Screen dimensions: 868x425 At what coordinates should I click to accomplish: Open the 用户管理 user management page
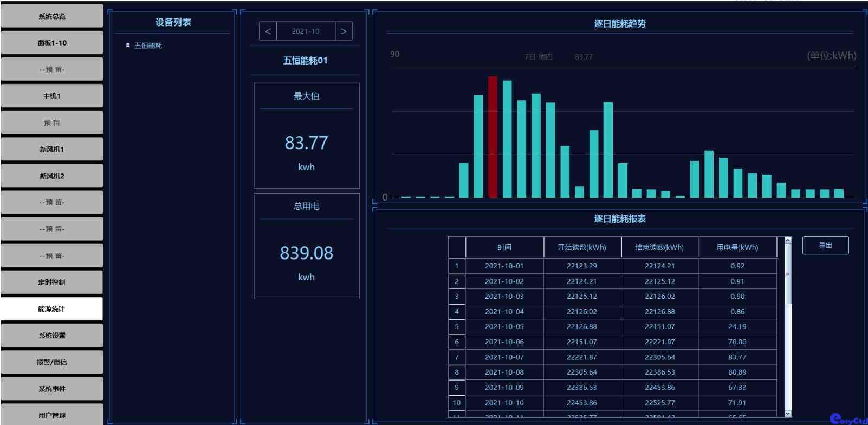(52, 415)
